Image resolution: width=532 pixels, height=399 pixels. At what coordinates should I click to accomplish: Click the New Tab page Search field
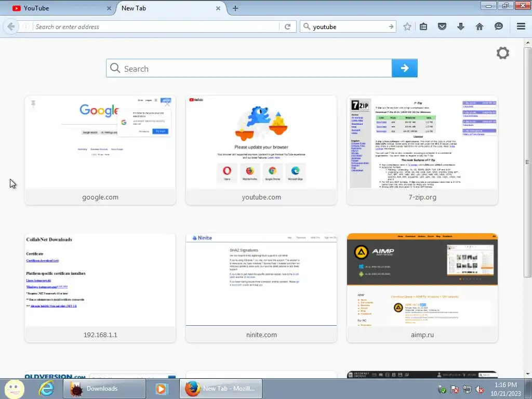(x=249, y=68)
